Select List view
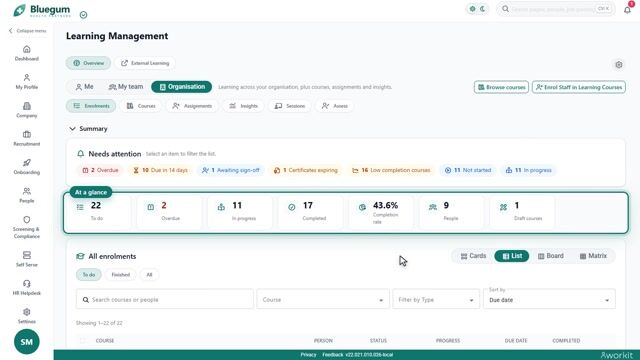 pos(512,256)
